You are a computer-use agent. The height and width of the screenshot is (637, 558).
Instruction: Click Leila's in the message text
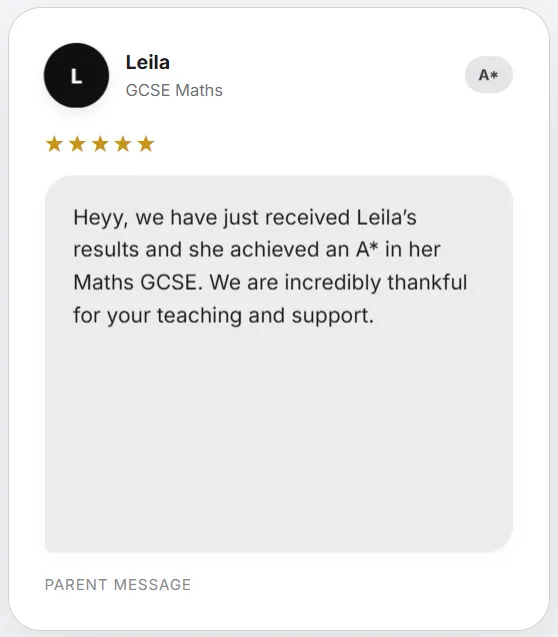(x=387, y=217)
